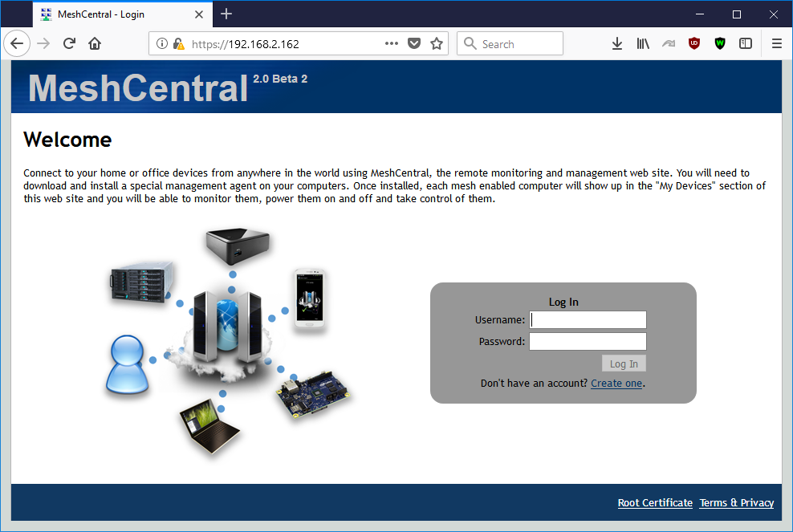The image size is (793, 532).
Task: Reload the page with the refresh icon
Action: pos(69,43)
